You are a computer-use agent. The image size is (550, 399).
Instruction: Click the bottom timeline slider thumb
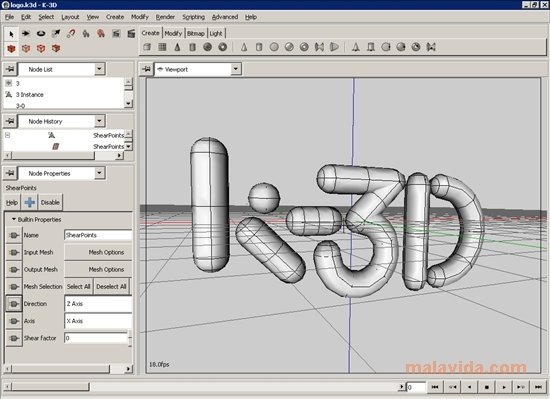pos(51,386)
